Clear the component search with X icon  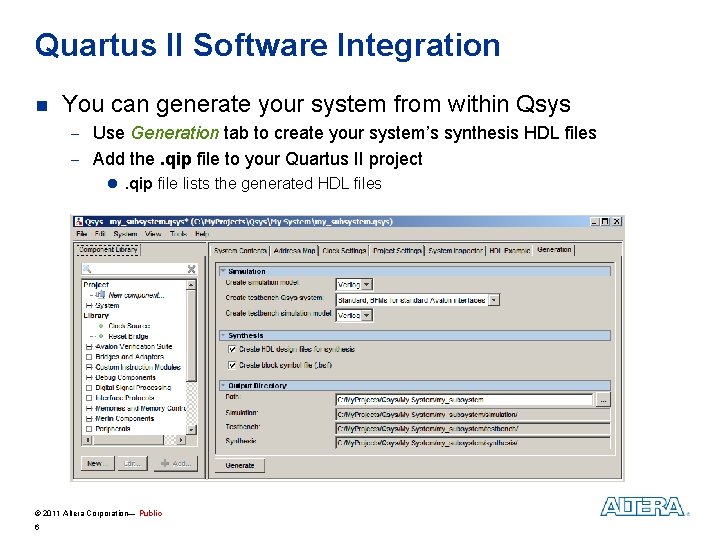pyautogui.click(x=191, y=269)
